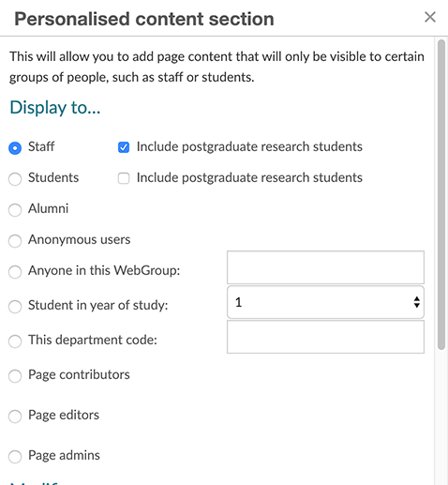448x485 pixels.
Task: Choose Anyone in this WebGroup radio
Action: point(15,272)
